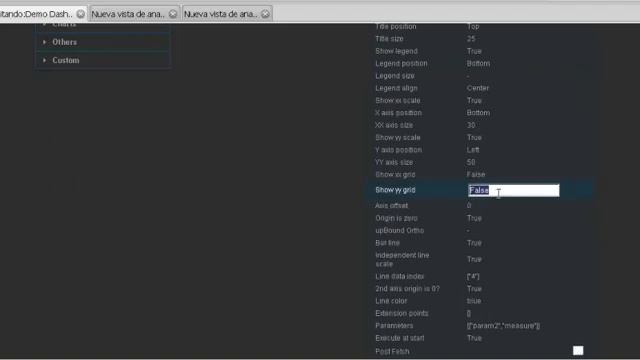Switch to the Demo Dash tab
640x360 pixels.
pyautogui.click(x=37, y=14)
